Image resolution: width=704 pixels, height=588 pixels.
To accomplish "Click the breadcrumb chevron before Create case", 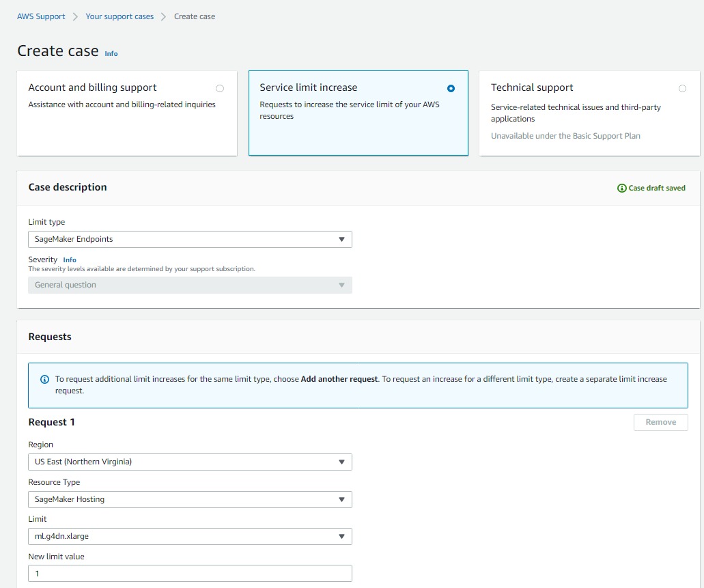I will (164, 16).
